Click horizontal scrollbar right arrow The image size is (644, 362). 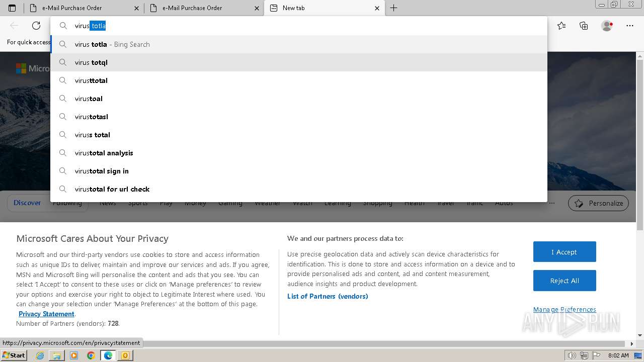(x=632, y=344)
